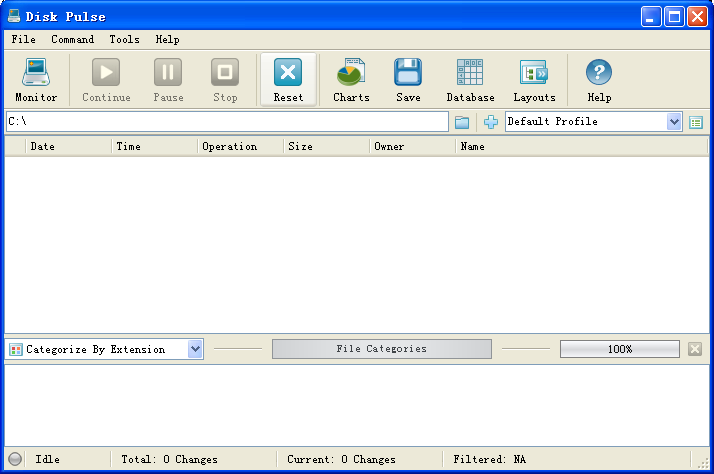Sort by the Operation column header
The height and width of the screenshot is (474, 714).
[240, 146]
